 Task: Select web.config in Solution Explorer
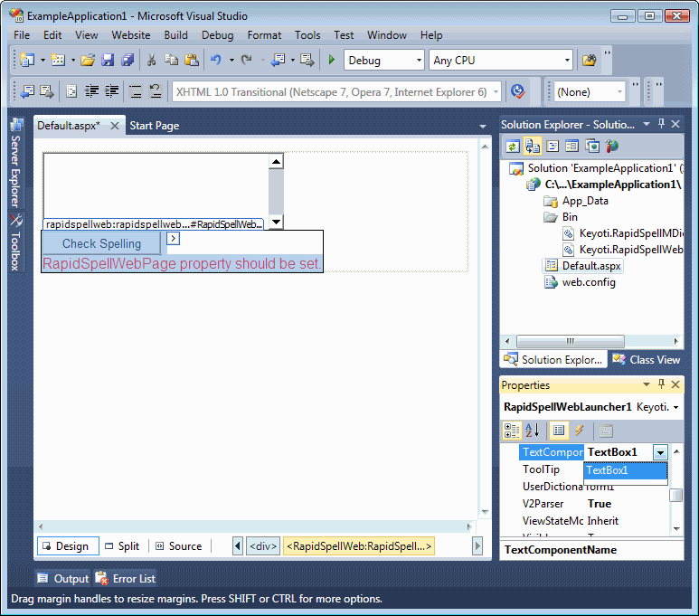click(580, 282)
